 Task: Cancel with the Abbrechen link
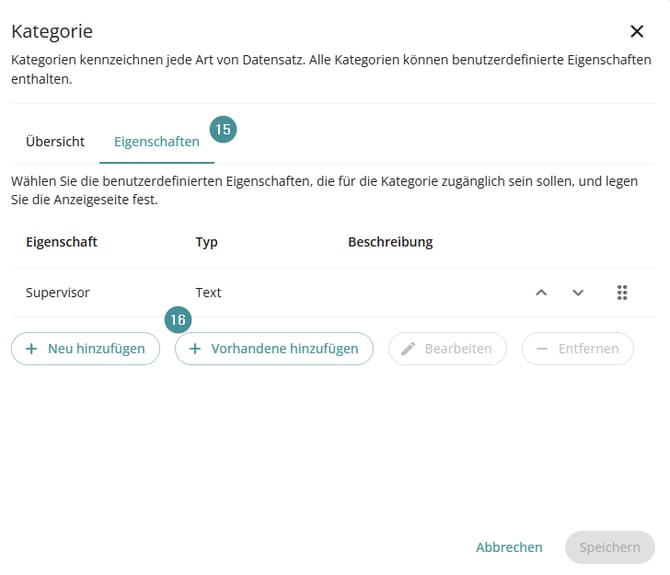click(509, 547)
